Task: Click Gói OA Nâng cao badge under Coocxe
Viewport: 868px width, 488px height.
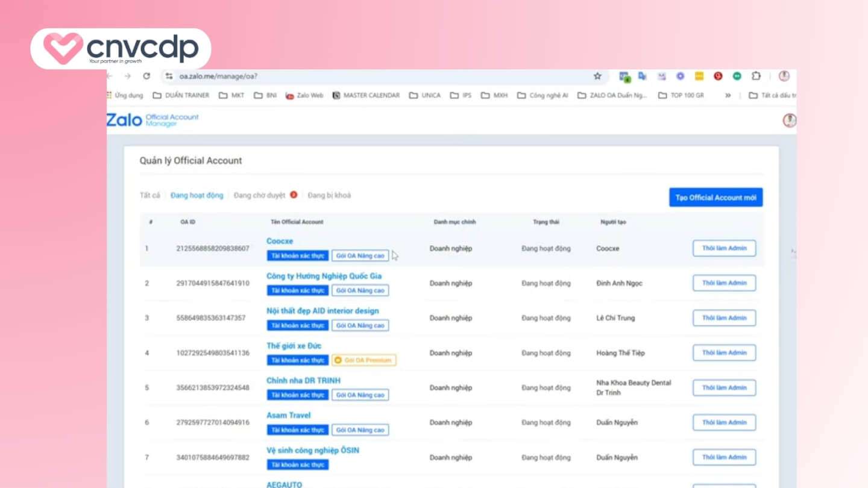Action: click(360, 255)
